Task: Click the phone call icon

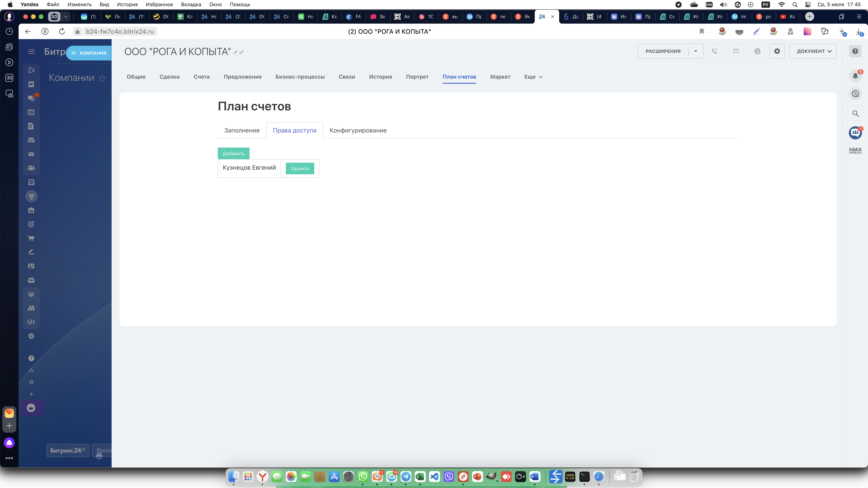Action: [714, 51]
